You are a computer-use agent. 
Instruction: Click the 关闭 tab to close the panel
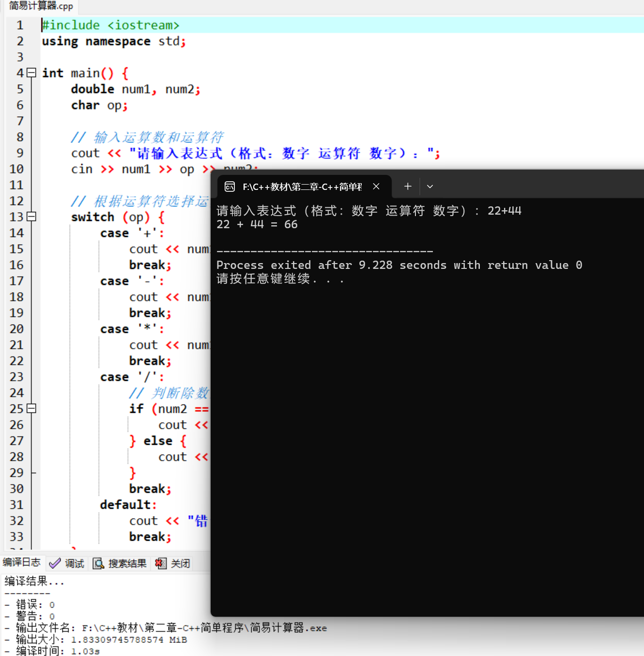pyautogui.click(x=172, y=563)
